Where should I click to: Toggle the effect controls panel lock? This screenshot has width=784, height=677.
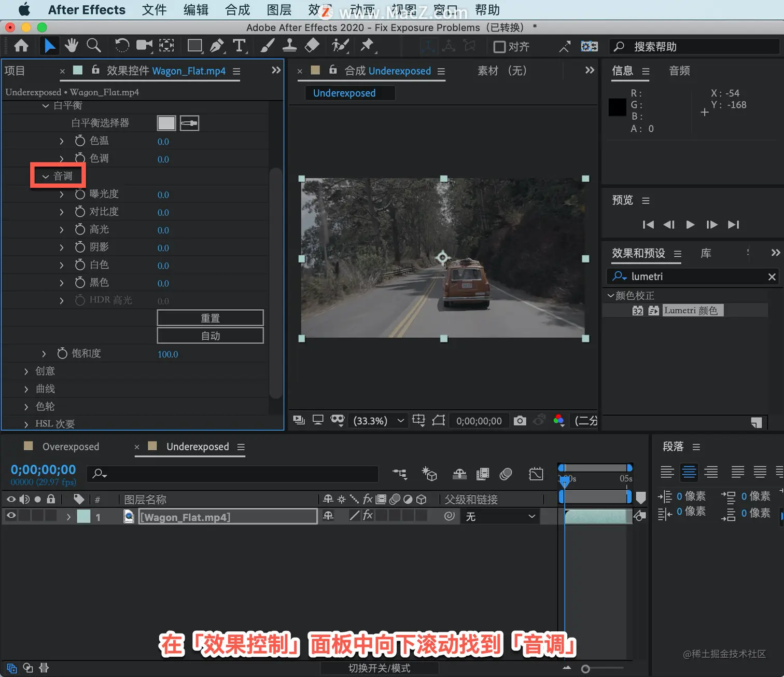(x=95, y=70)
